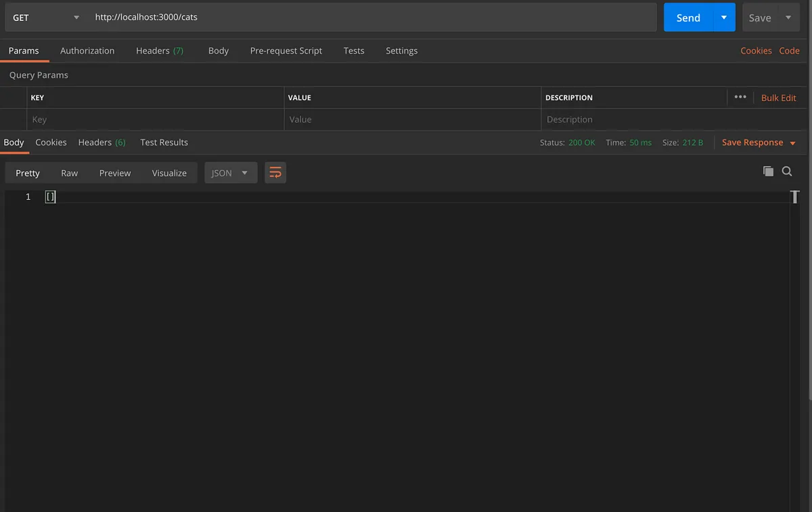The height and width of the screenshot is (512, 812).
Task: Open the JSON format dropdown
Action: click(231, 173)
